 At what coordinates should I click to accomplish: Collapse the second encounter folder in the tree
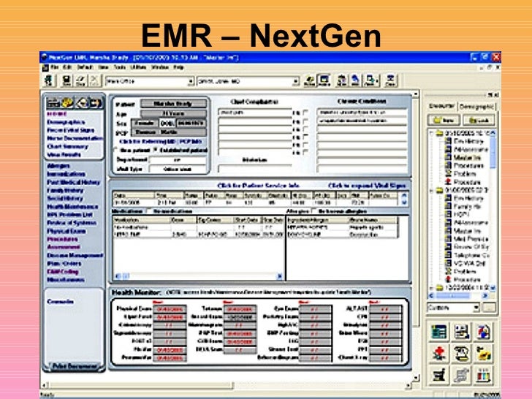tap(432, 190)
